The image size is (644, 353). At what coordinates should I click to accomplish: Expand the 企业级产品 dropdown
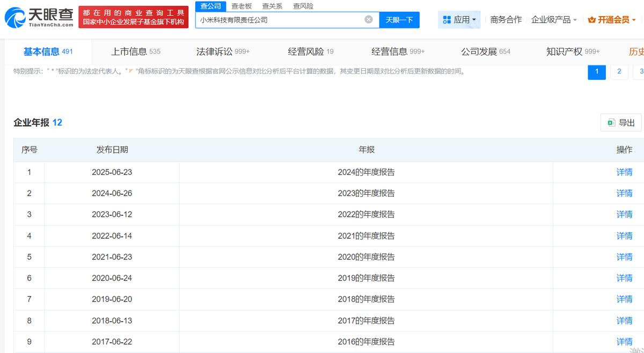pyautogui.click(x=575, y=20)
